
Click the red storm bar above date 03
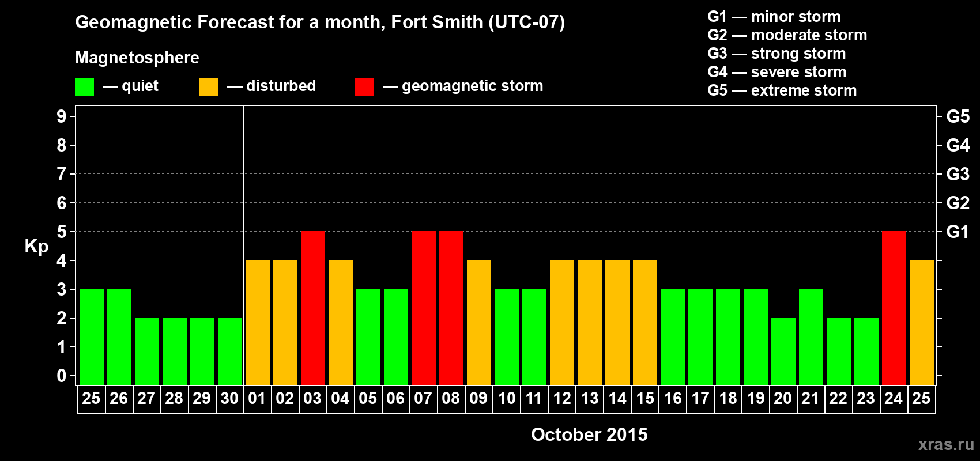[x=312, y=308]
